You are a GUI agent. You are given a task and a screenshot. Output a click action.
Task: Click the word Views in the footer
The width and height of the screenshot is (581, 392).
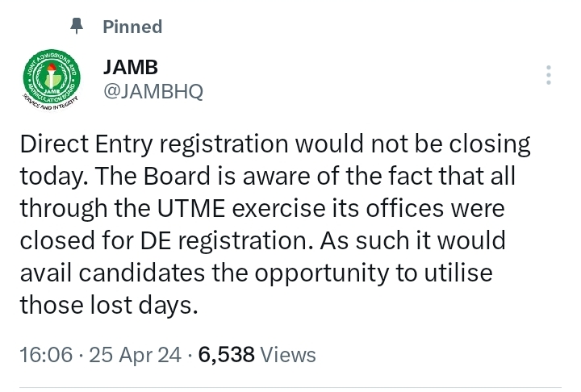[288, 355]
